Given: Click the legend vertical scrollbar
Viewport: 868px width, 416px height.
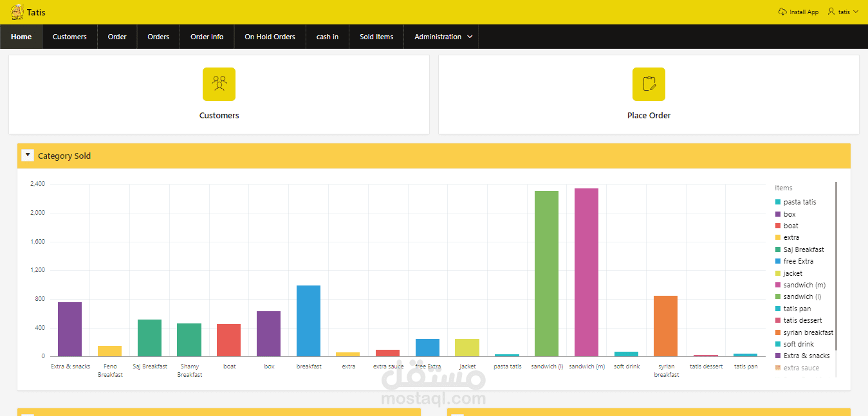Looking at the screenshot, I should 836,266.
